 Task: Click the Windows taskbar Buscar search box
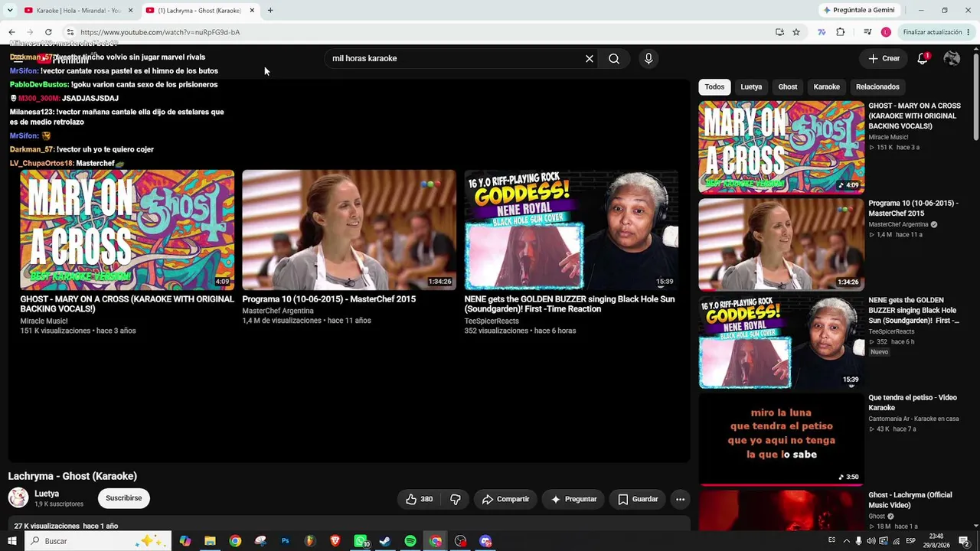pyautogui.click(x=98, y=541)
